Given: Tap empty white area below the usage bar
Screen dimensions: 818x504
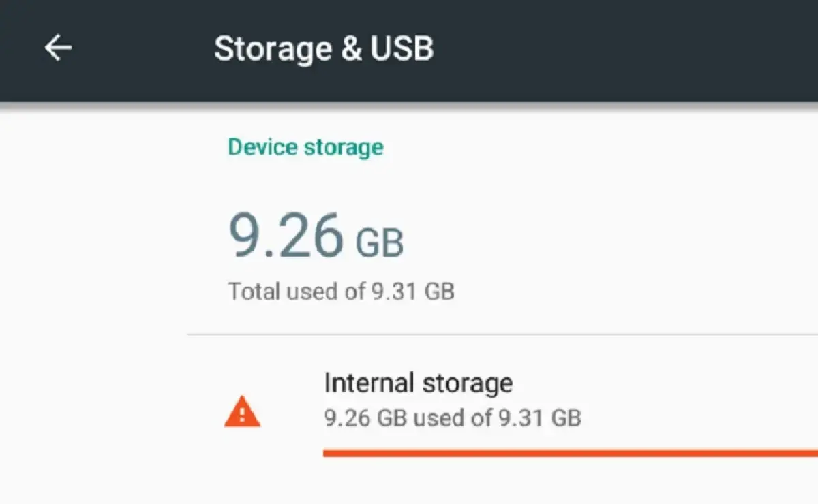Looking at the screenshot, I should (545, 482).
